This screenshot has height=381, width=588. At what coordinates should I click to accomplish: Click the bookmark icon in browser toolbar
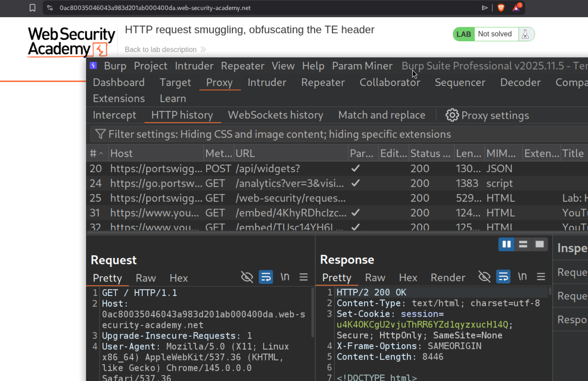point(32,8)
